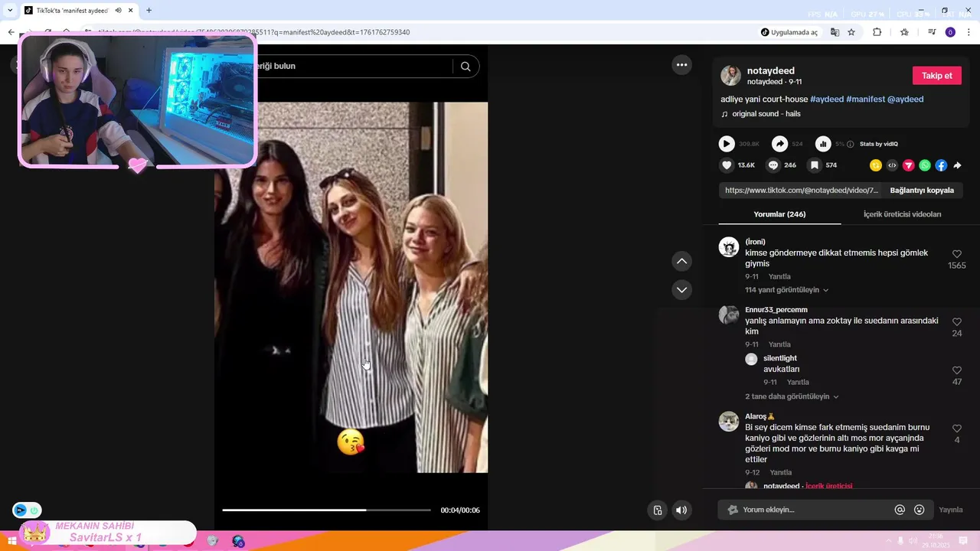
Task: Expand 114 replies under (ironi) comment
Action: 787,290
